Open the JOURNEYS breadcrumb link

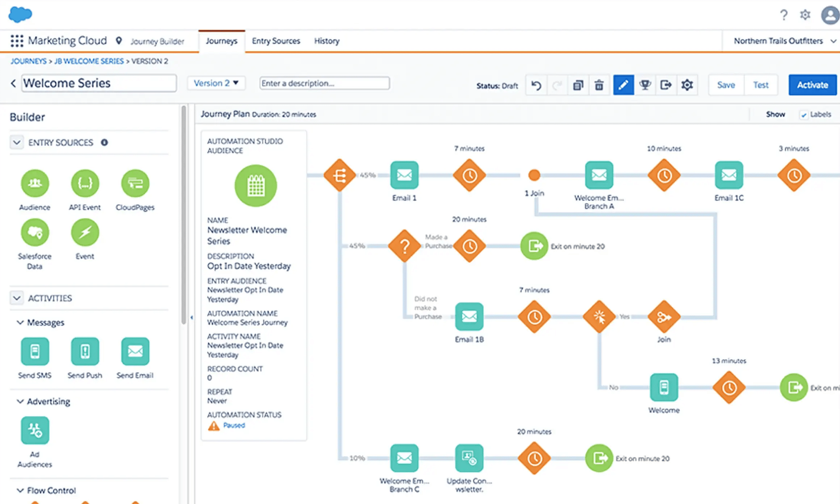pyautogui.click(x=29, y=61)
